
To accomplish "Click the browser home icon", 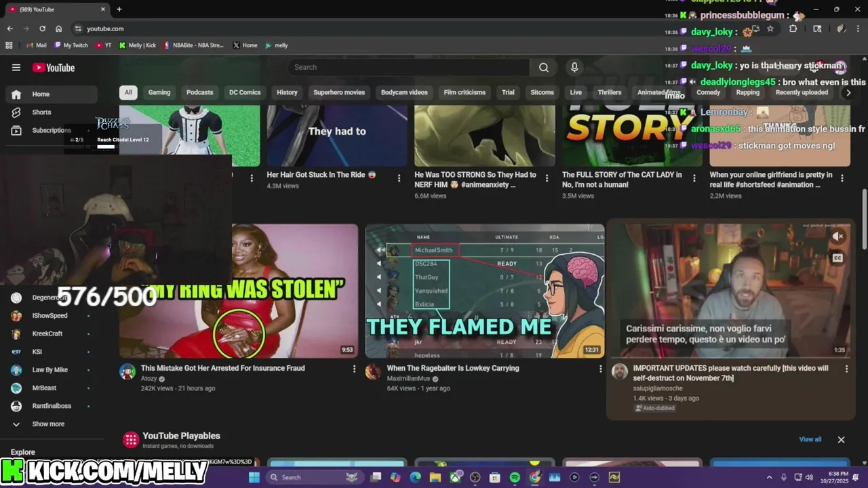I will point(59,28).
